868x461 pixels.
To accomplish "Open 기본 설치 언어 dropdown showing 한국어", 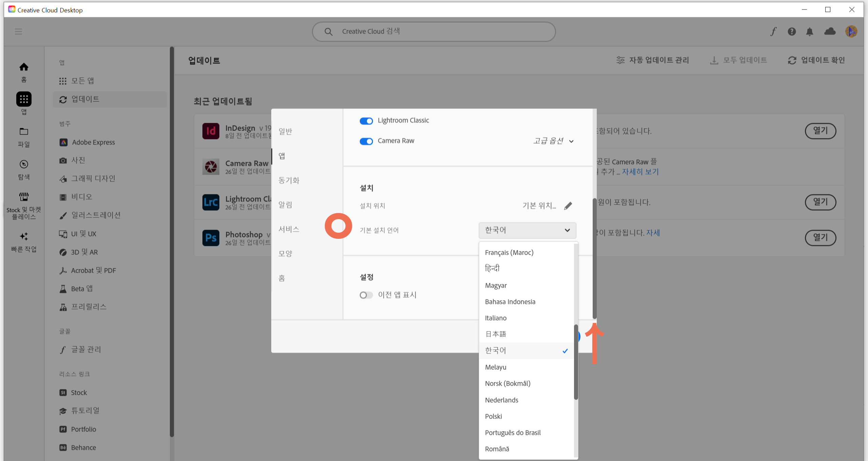I will pos(527,230).
